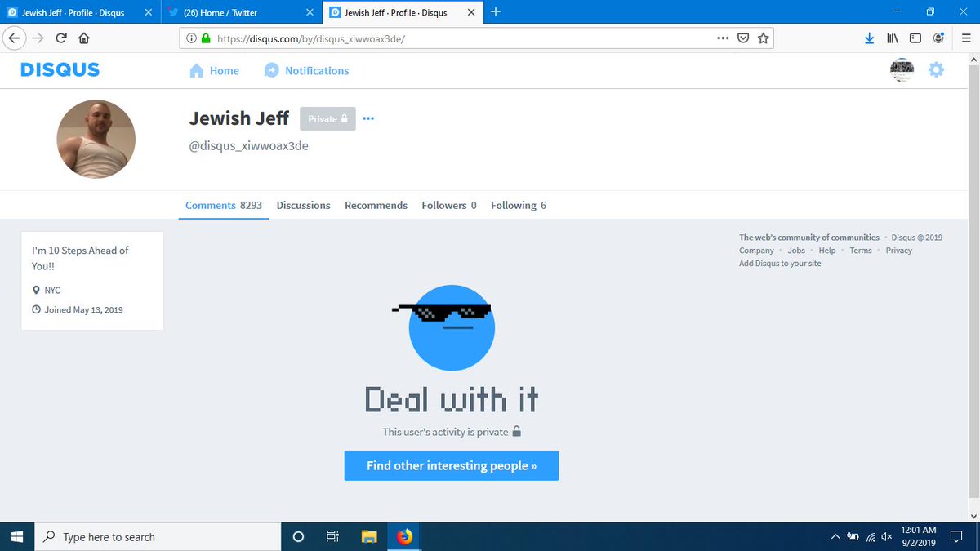The image size is (980, 551).
Task: Click the battery tray icon
Action: coord(853,536)
